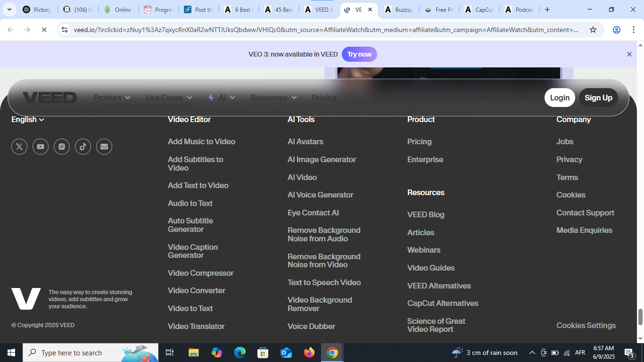
Task: Open the rain weather widget on taskbar
Action: click(x=485, y=353)
